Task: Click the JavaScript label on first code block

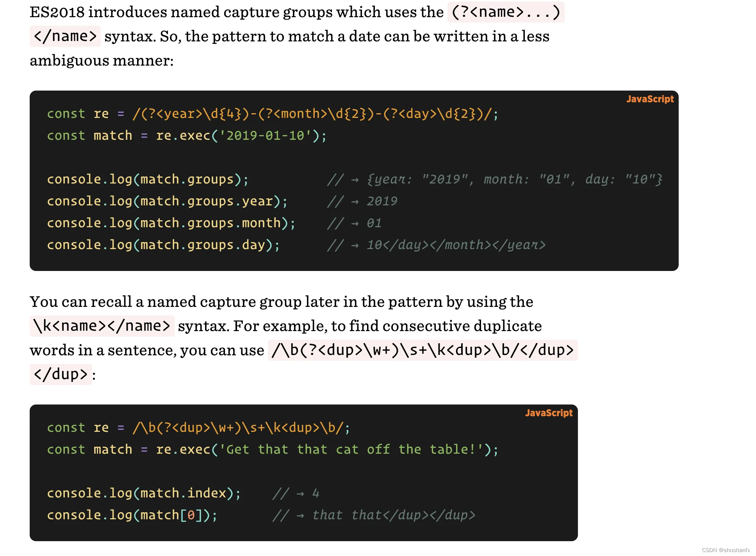Action: 650,99
